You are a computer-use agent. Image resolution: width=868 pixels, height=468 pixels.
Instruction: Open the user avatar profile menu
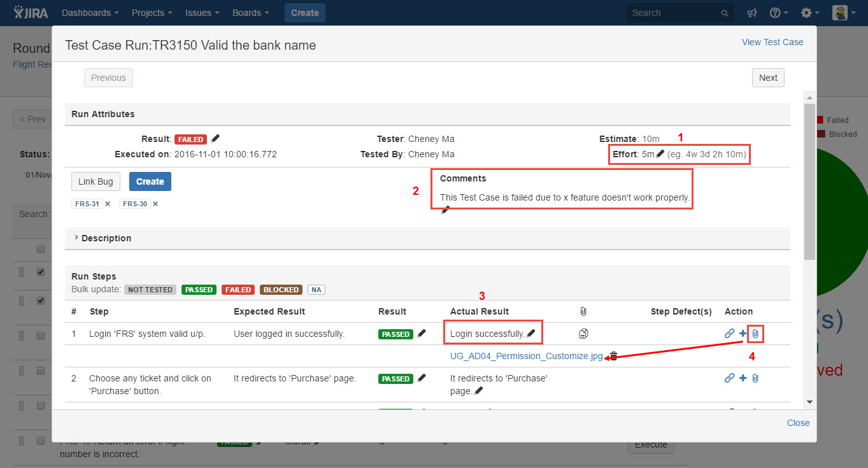pos(843,13)
